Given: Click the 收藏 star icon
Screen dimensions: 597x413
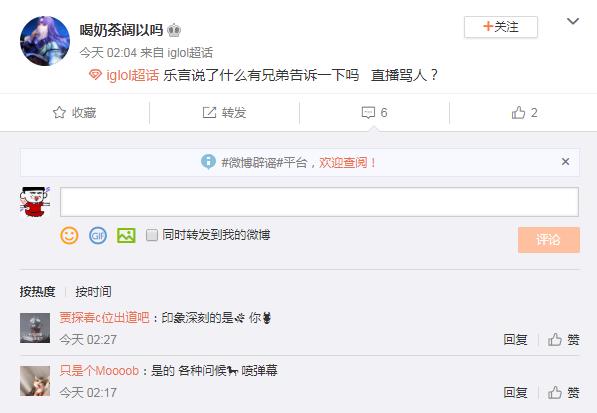Looking at the screenshot, I should point(59,112).
